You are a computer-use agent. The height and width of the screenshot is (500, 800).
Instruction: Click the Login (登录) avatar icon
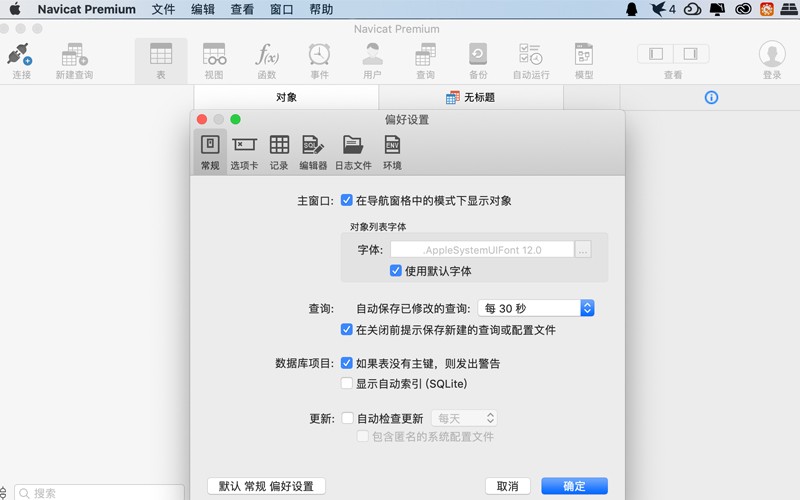772,54
